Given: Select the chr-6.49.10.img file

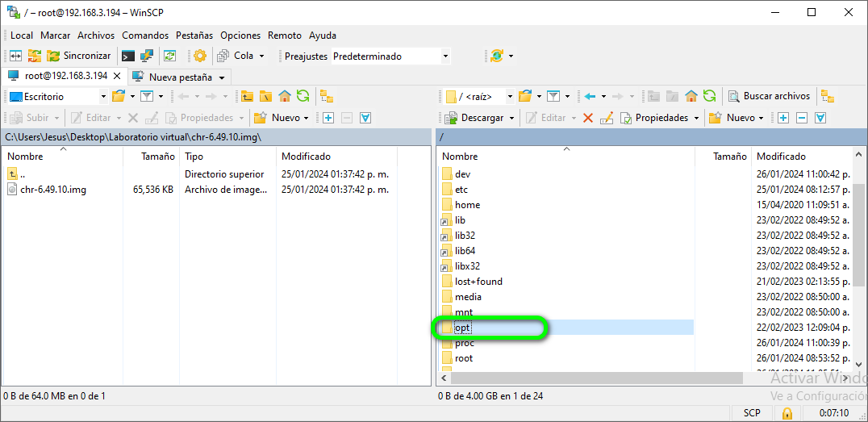Looking at the screenshot, I should [53, 190].
